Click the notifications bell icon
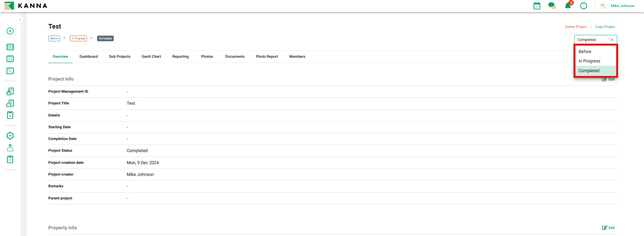 pyautogui.click(x=568, y=6)
